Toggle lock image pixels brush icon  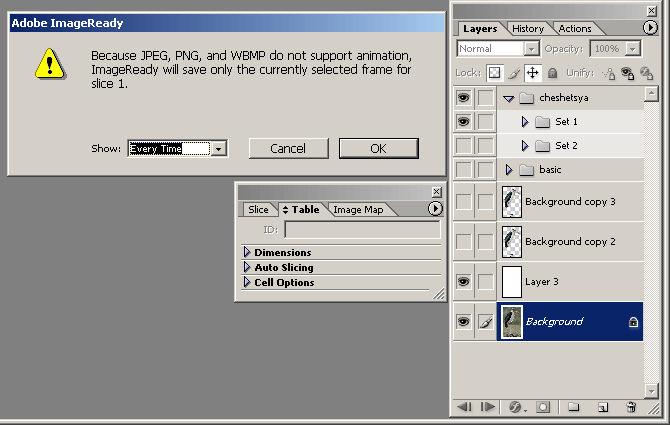pos(514,73)
